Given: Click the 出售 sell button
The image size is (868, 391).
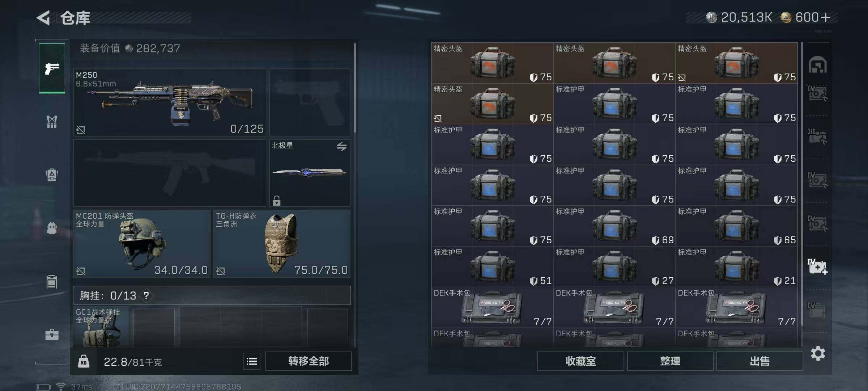Looking at the screenshot, I should coord(760,361).
